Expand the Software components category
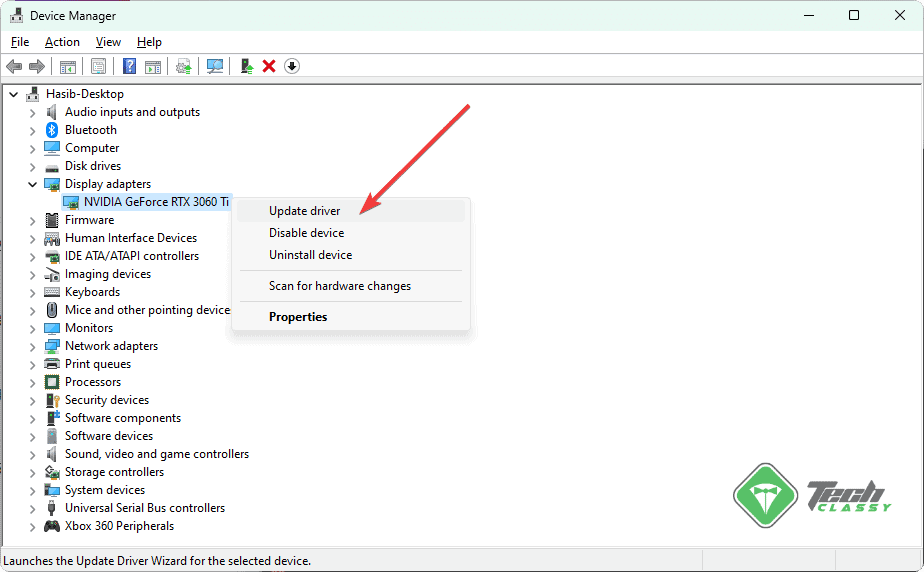Image resolution: width=924 pixels, height=572 pixels. click(32, 418)
